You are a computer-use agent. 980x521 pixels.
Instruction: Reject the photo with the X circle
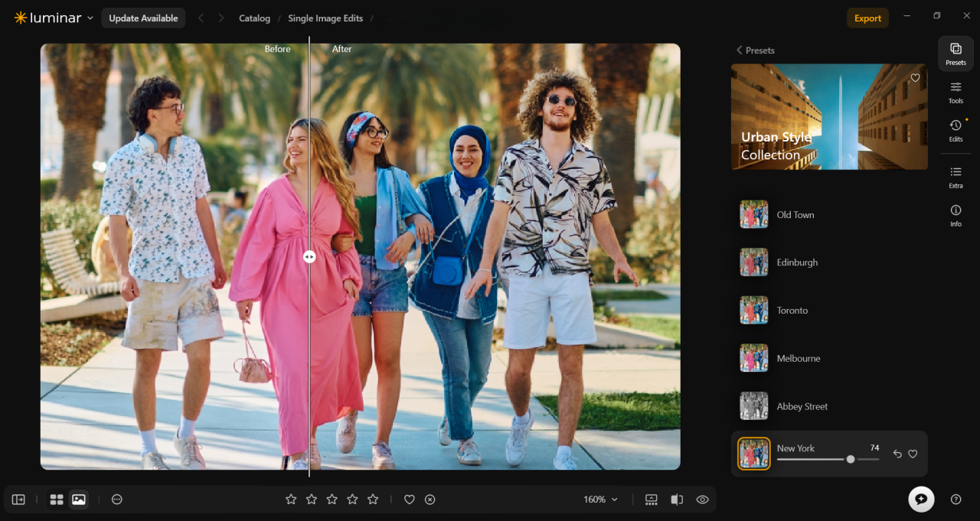[x=430, y=500]
